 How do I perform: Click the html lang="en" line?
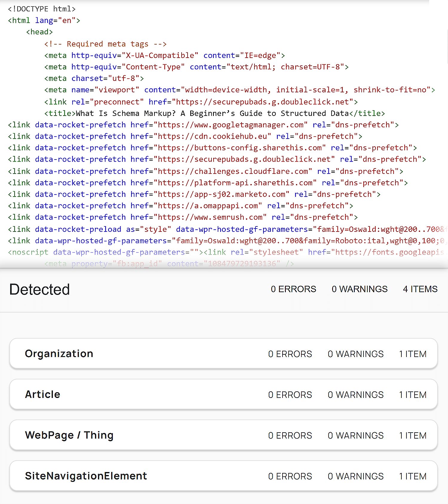pos(44,20)
